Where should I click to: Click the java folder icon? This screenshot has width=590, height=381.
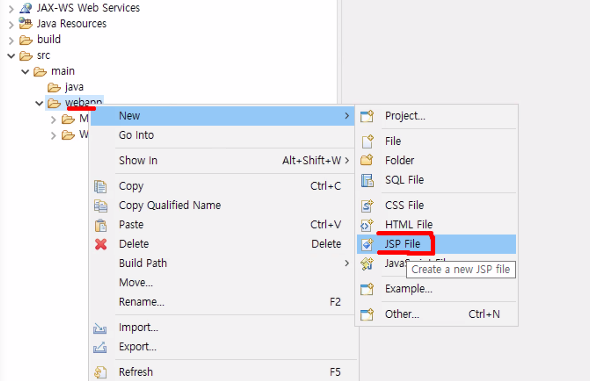pyautogui.click(x=54, y=88)
